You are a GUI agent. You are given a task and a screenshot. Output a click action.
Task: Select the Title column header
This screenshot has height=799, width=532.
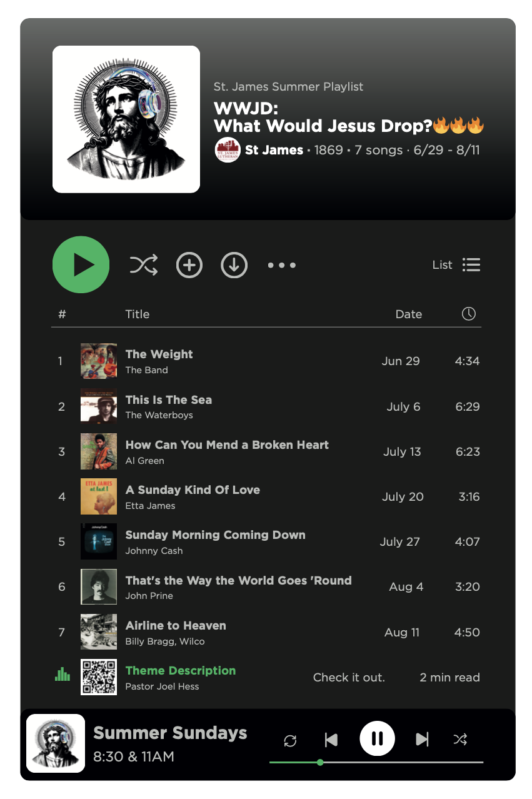tap(138, 314)
